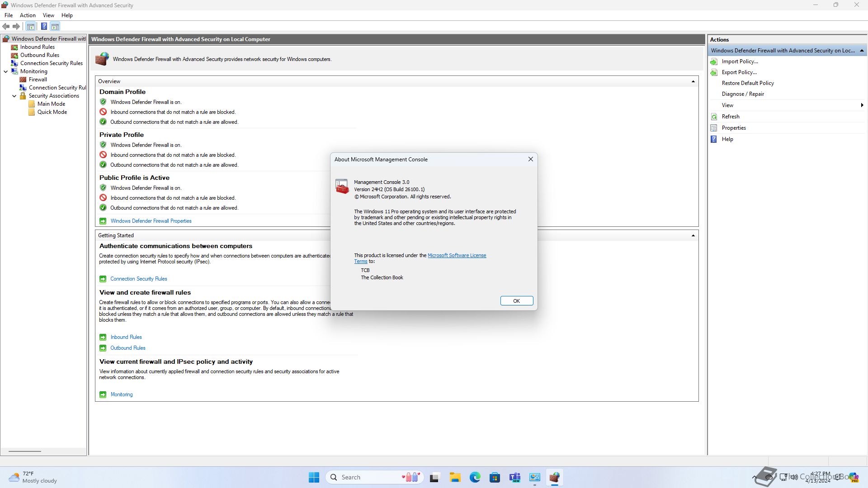The image size is (868, 488).
Task: Click the Properties action icon
Action: click(714, 128)
